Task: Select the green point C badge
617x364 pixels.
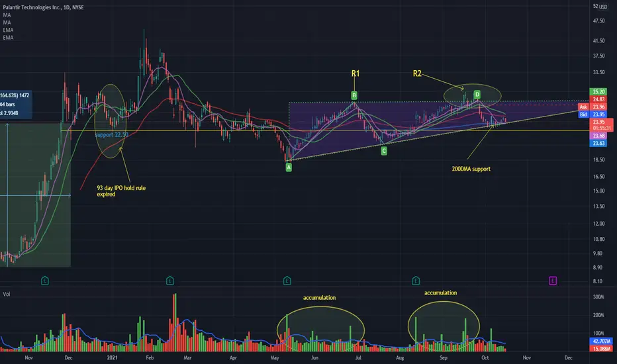Action: point(384,151)
